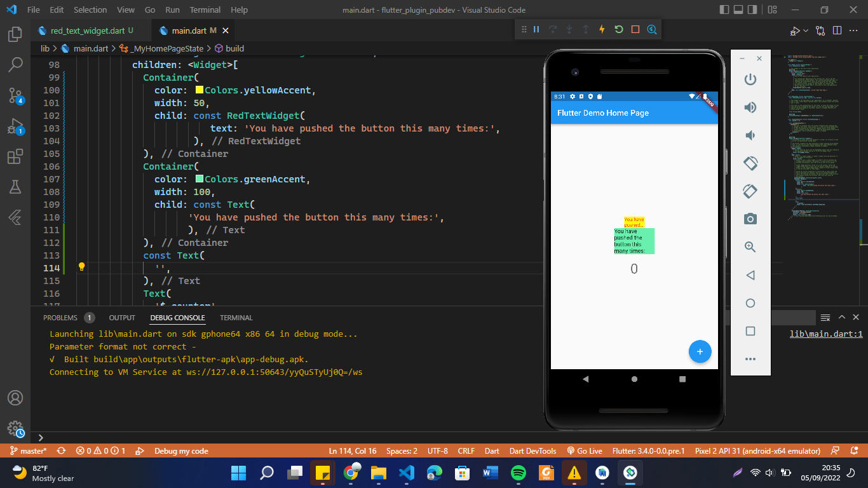Open the Manage gear icon
Viewport: 868px width, 488px height.
point(15,429)
